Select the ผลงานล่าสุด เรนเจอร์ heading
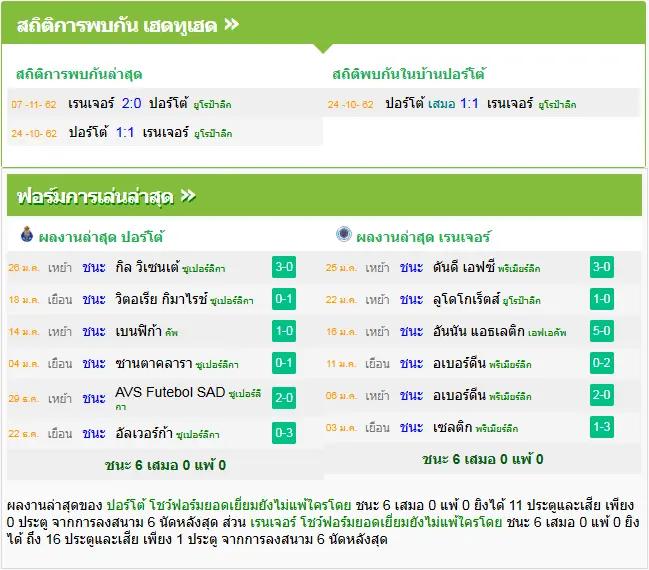The height and width of the screenshot is (570, 649). pyautogui.click(x=423, y=237)
